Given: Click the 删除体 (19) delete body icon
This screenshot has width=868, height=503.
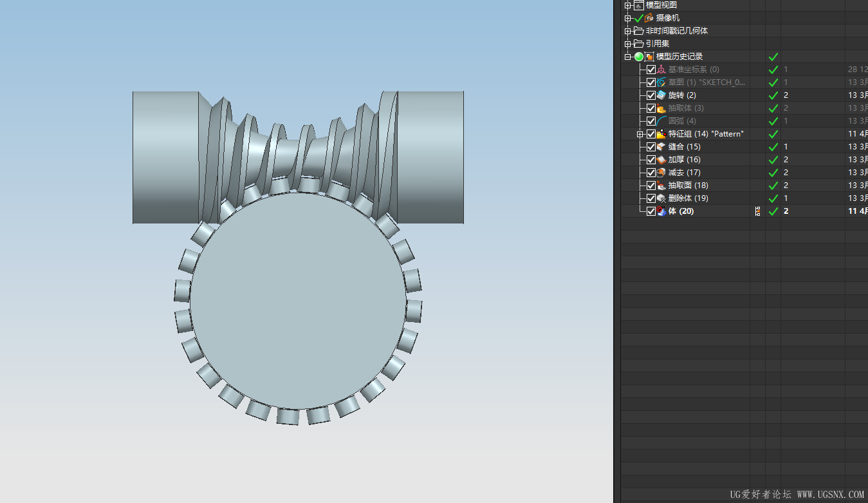Looking at the screenshot, I should click(661, 198).
